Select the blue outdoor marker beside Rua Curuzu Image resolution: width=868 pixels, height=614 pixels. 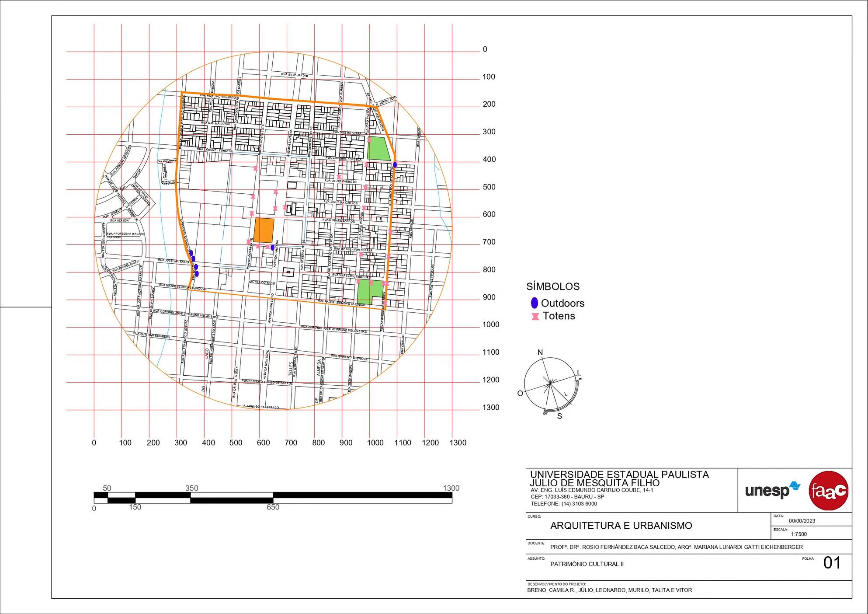(395, 165)
